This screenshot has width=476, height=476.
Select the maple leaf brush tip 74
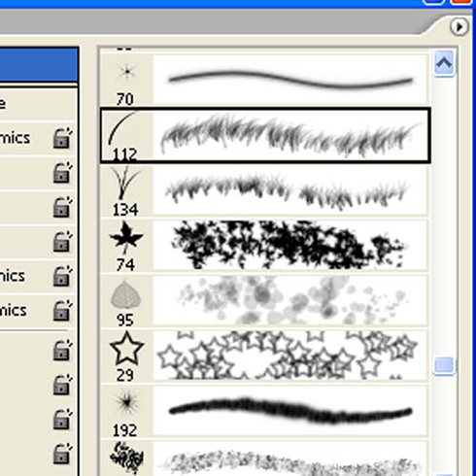coord(126,237)
